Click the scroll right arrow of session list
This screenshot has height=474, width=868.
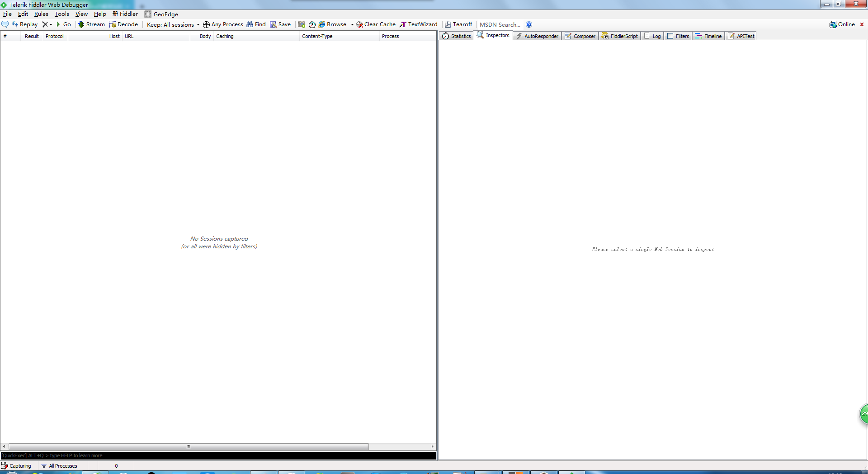(433, 446)
